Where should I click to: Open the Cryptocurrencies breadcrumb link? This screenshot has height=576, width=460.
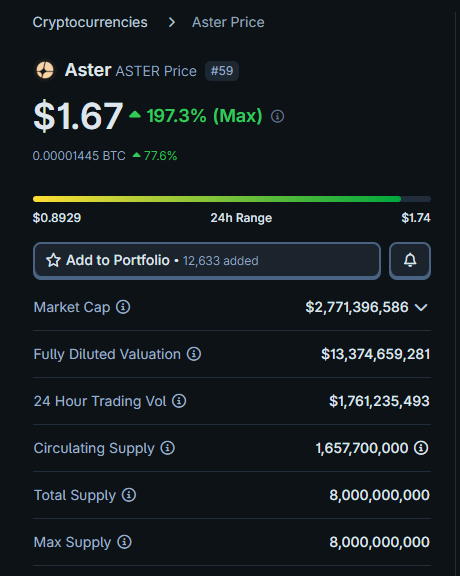[x=90, y=22]
